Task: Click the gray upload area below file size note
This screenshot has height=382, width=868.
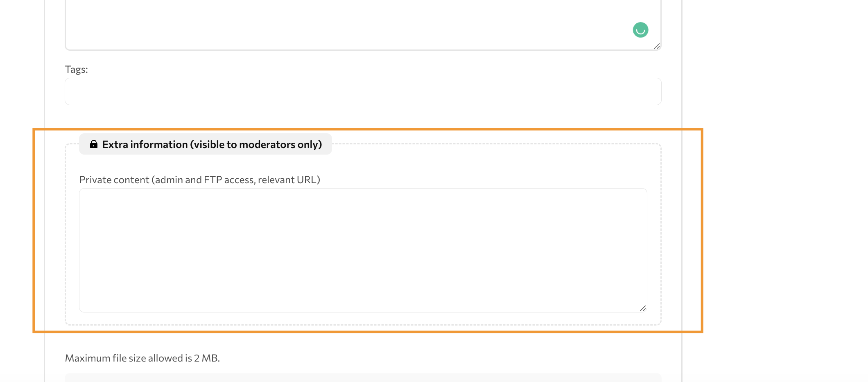Action: click(363, 378)
